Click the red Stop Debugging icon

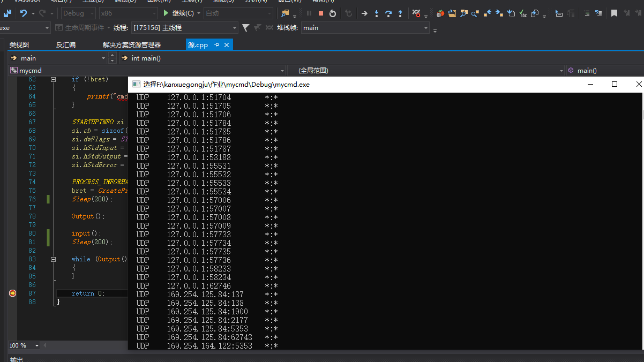(321, 13)
